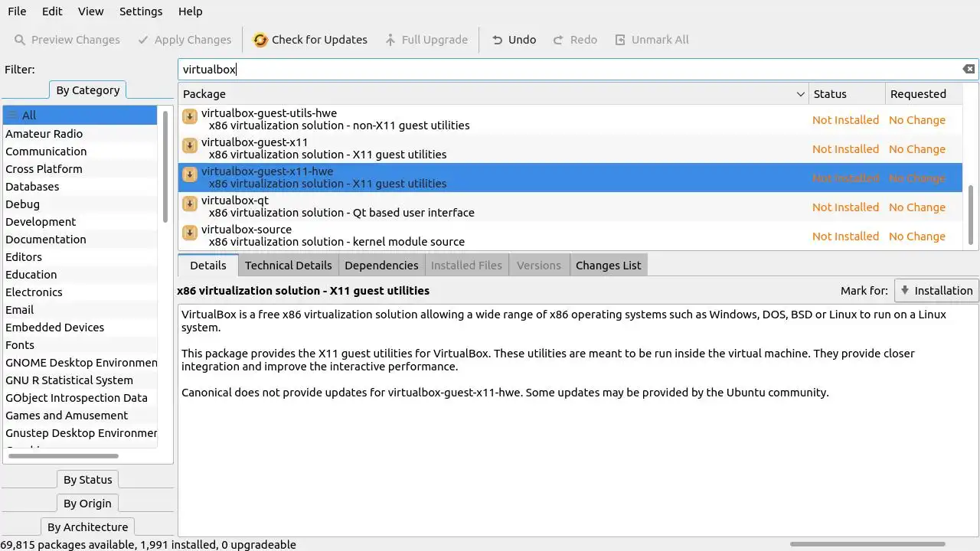Image resolution: width=980 pixels, height=551 pixels.
Task: Select the Documentation category
Action: coord(80,240)
